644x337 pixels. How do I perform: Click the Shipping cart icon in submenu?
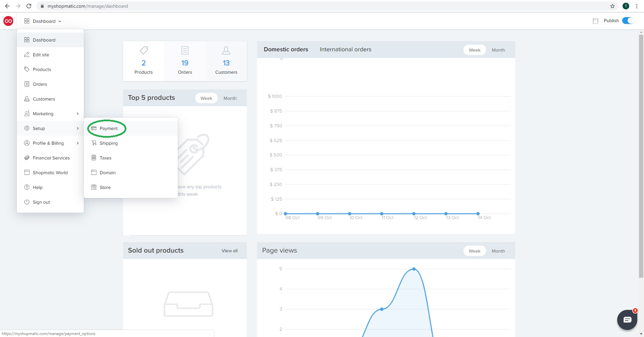(94, 143)
